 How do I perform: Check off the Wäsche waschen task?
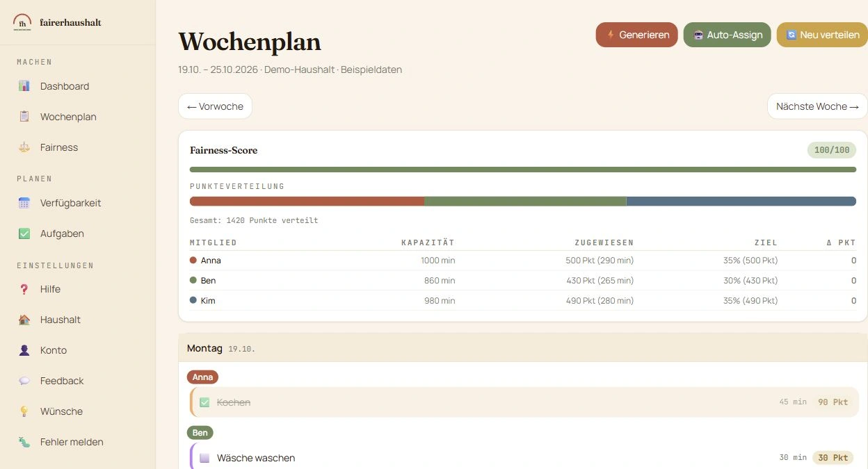click(x=204, y=458)
